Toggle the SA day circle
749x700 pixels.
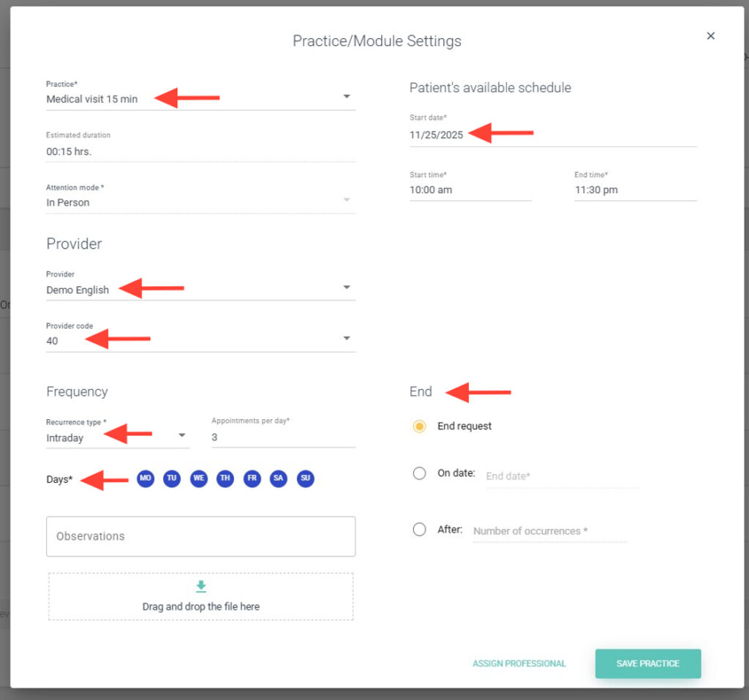coord(279,478)
